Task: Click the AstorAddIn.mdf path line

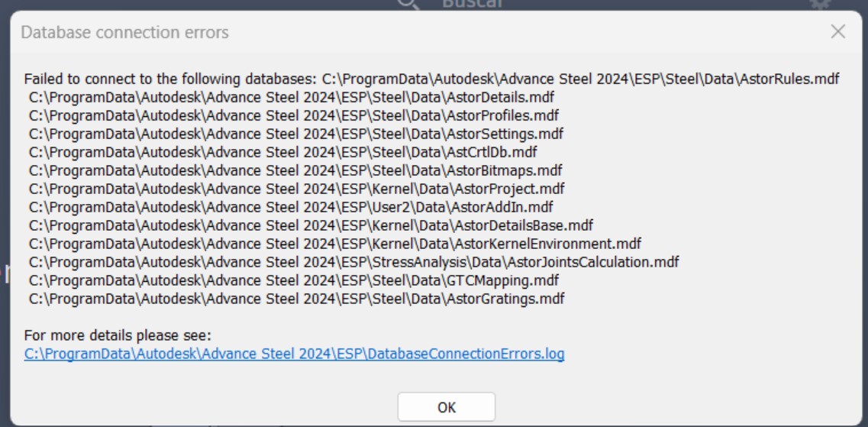Action: pos(291,207)
